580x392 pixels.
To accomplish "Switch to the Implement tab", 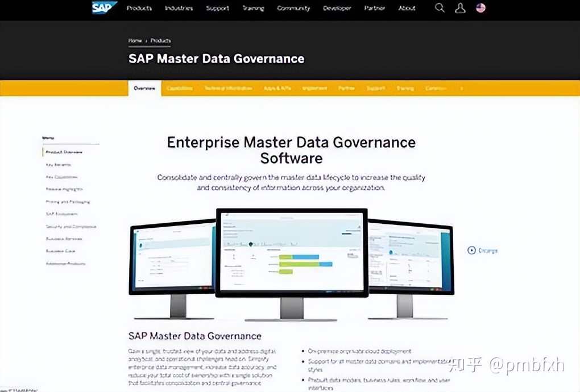I will (x=314, y=88).
